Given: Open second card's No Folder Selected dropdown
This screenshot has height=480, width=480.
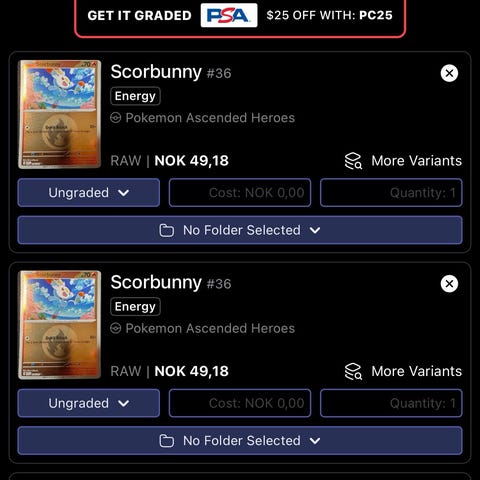Looking at the screenshot, I should (240, 441).
